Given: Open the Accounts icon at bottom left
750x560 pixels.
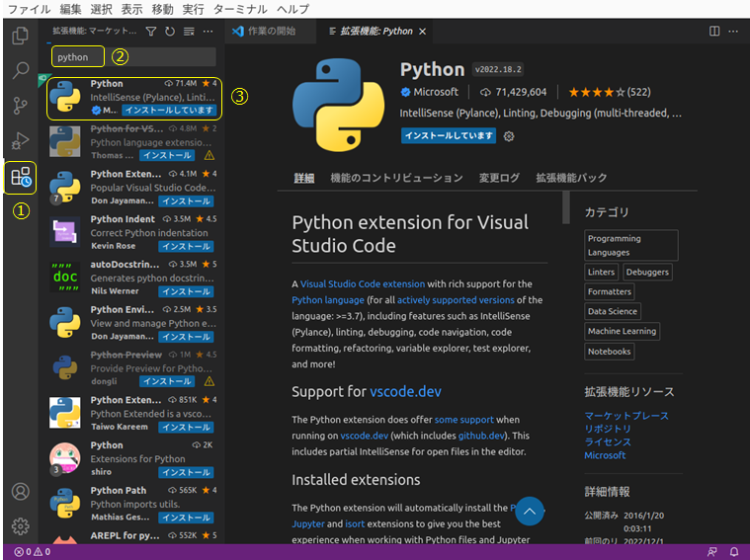Looking at the screenshot, I should tap(20, 491).
